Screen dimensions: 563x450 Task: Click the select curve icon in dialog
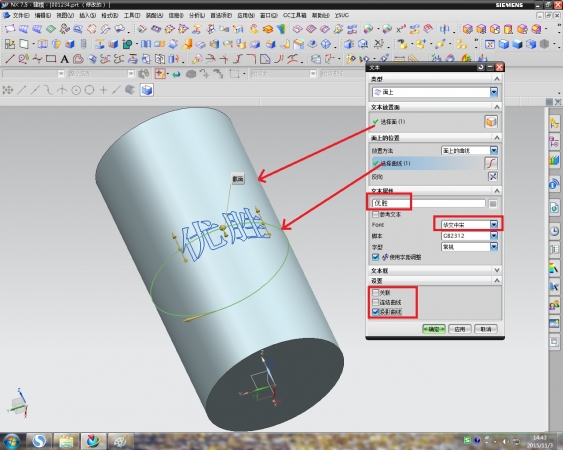[x=491, y=163]
